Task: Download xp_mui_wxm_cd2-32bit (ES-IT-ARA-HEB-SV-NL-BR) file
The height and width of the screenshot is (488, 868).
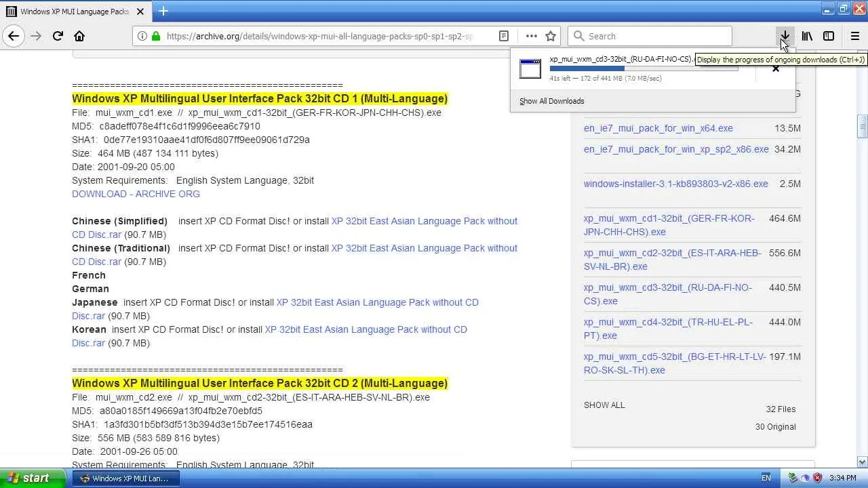Action: [672, 260]
